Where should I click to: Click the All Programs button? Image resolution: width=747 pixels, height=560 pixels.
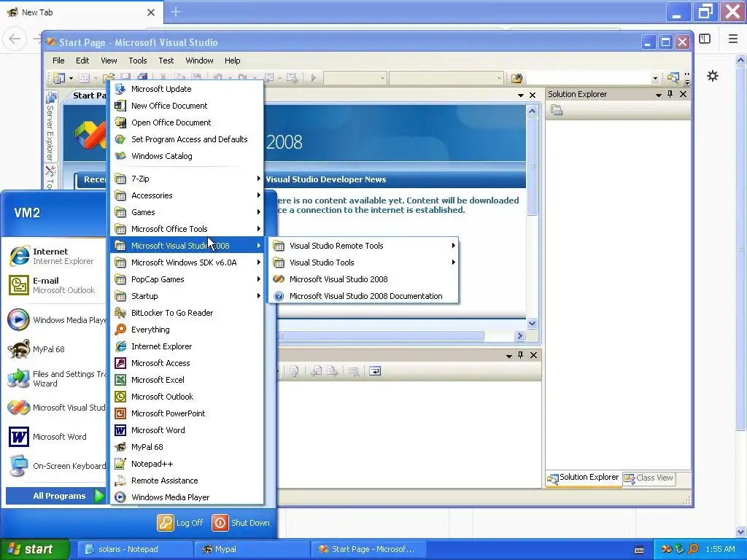[55, 496]
